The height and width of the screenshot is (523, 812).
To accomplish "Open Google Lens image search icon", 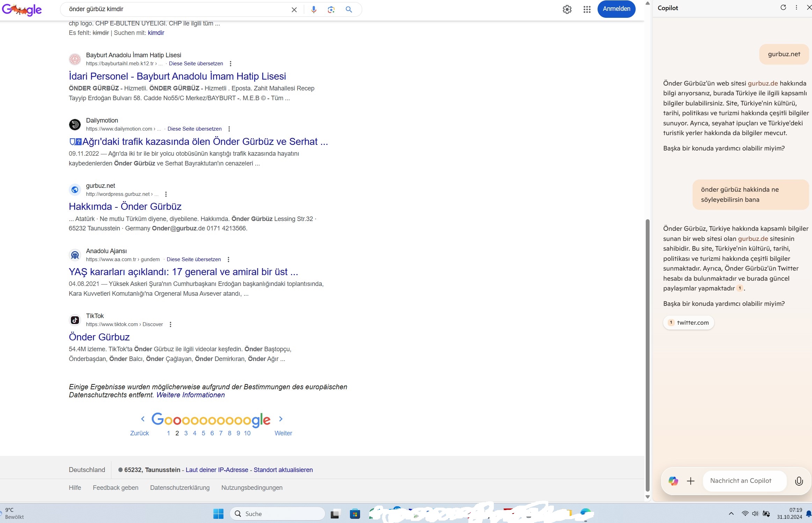I will (x=331, y=9).
